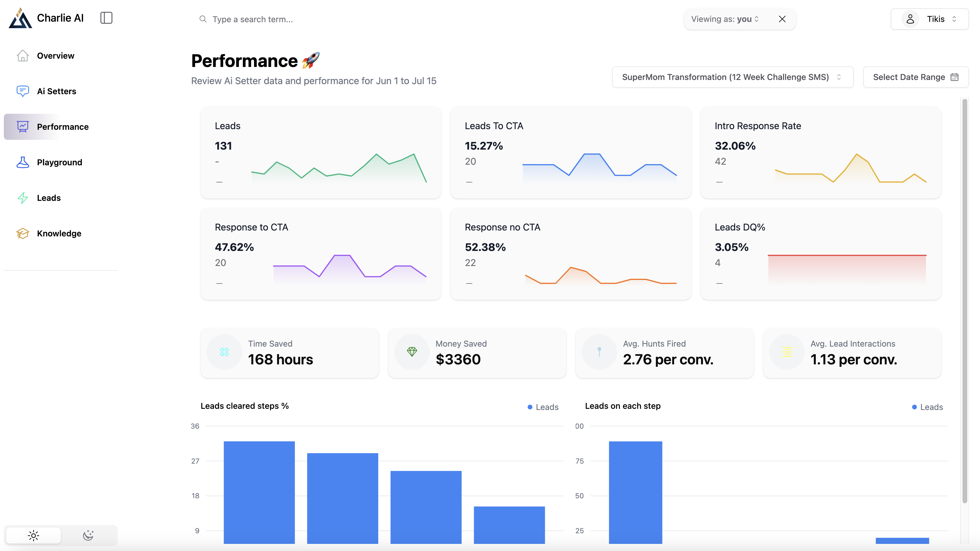Screen dimensions: 980x551
Task: Click the Charlie AI logo icon
Action: [20, 18]
